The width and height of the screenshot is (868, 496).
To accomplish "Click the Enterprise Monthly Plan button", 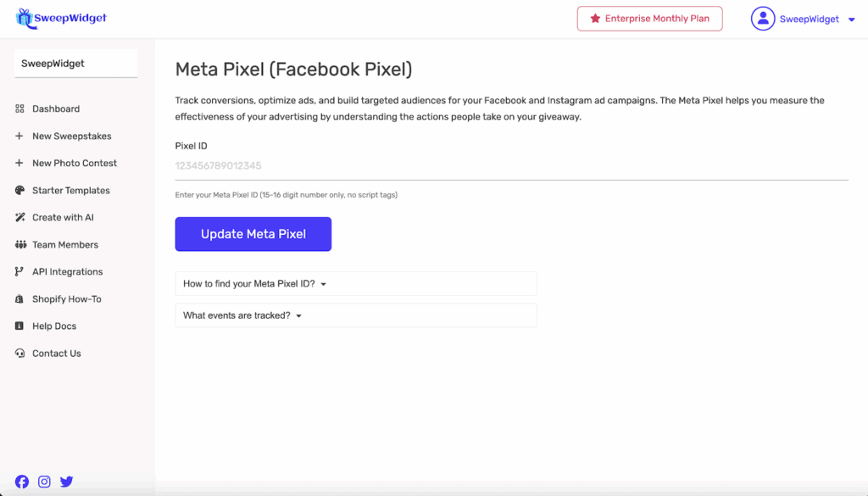I will [649, 19].
